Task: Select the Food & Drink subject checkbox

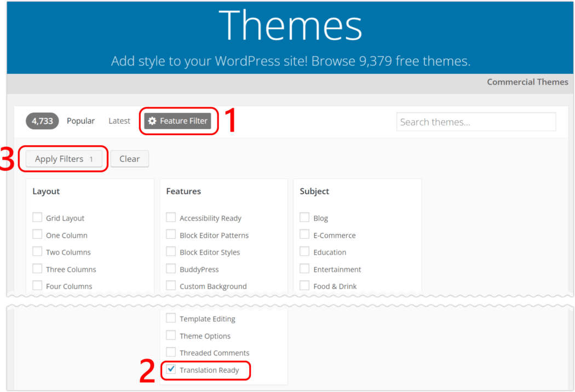Action: 304,285
